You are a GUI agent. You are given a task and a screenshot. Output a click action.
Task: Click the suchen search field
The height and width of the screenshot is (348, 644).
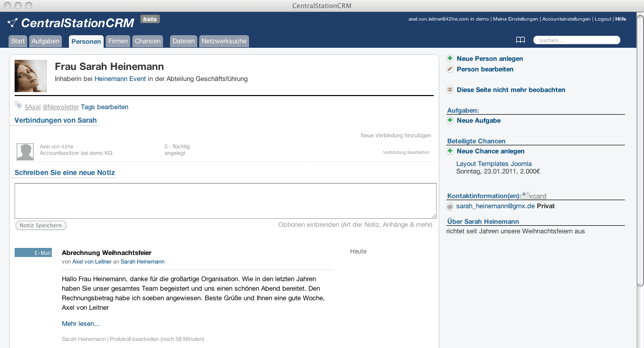577,40
